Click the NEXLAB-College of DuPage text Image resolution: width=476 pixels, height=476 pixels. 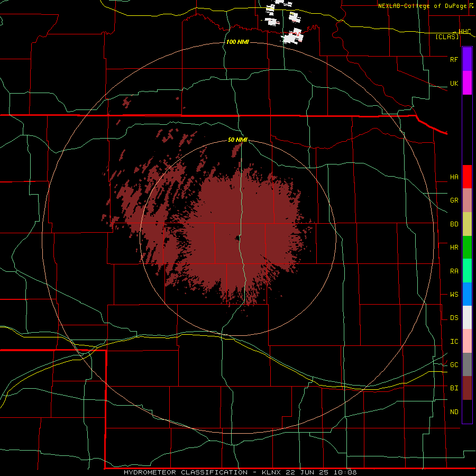click(422, 6)
